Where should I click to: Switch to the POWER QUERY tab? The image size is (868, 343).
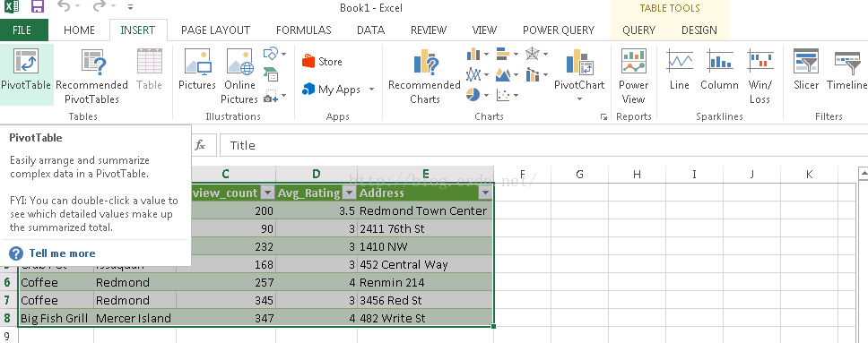click(559, 30)
